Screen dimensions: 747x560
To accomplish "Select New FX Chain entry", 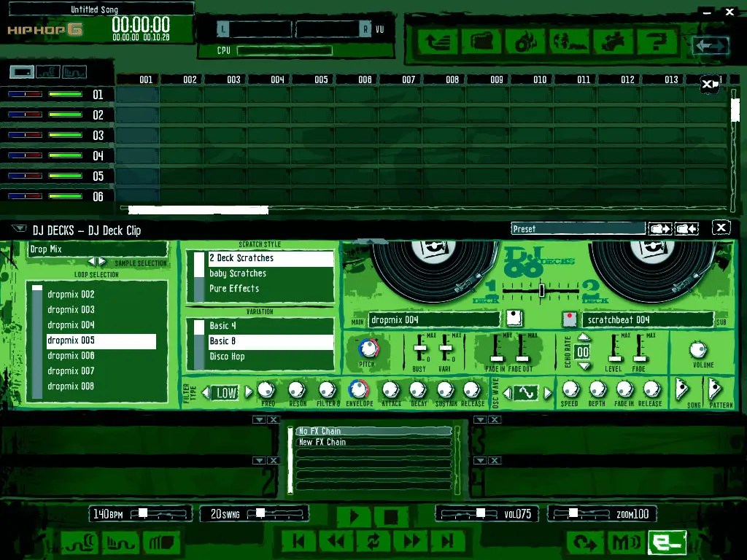I will [322, 442].
